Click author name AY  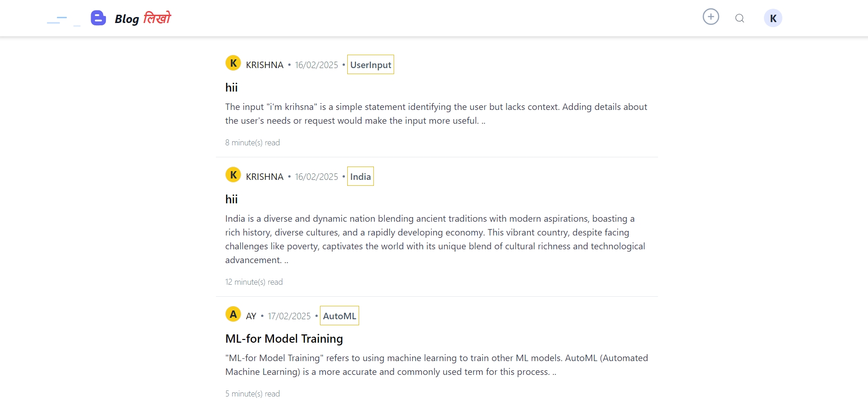click(251, 316)
